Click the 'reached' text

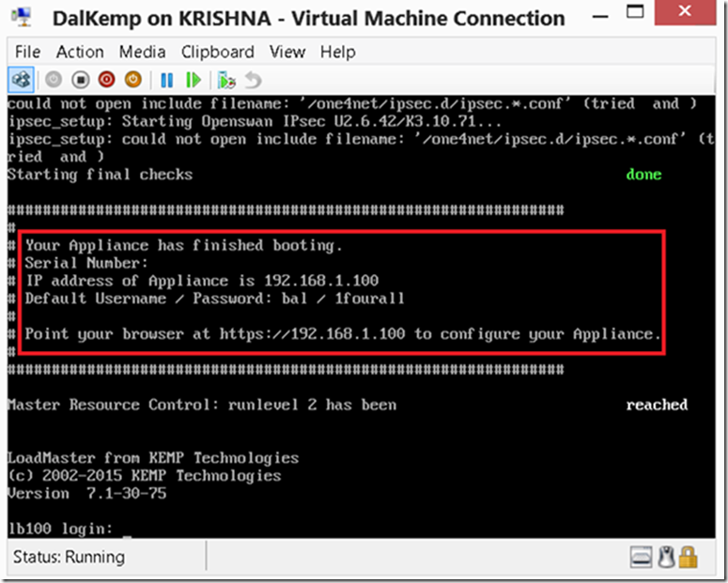pos(657,405)
